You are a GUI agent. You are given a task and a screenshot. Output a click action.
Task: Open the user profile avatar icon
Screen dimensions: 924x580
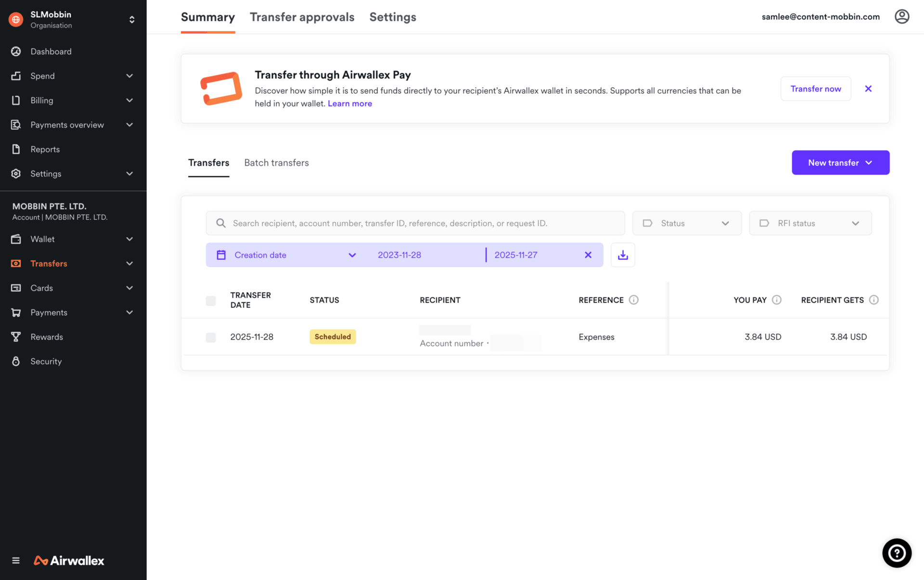[x=902, y=17]
